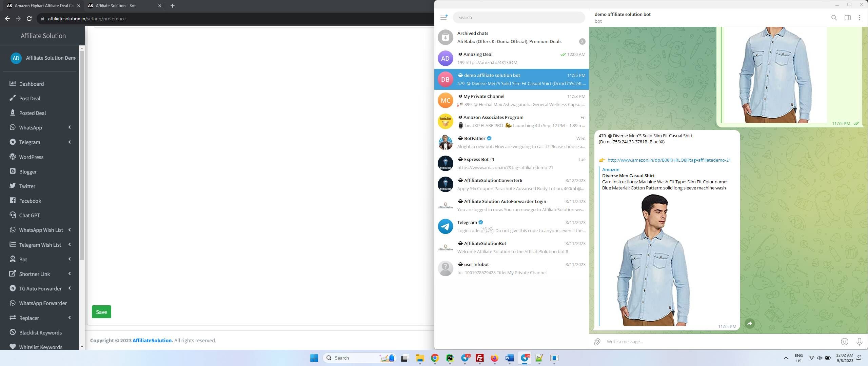Open the three-dot chat options menu
This screenshot has width=868, height=366.
tap(859, 18)
